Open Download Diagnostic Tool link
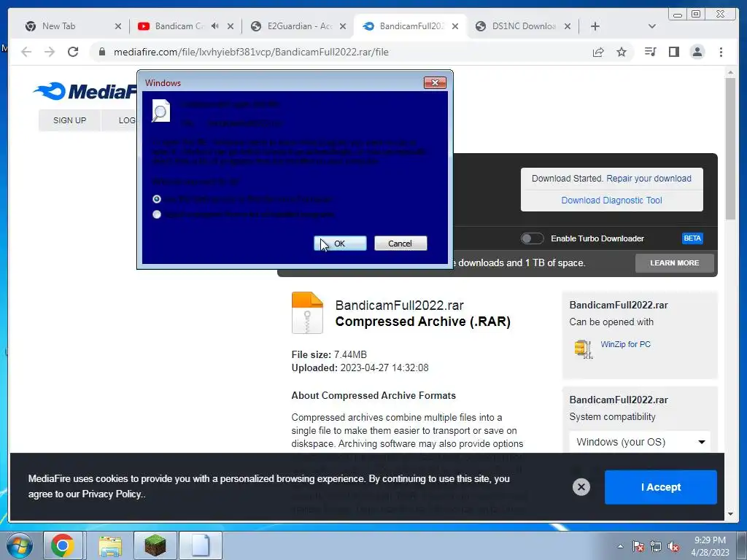The height and width of the screenshot is (560, 747). point(612,201)
